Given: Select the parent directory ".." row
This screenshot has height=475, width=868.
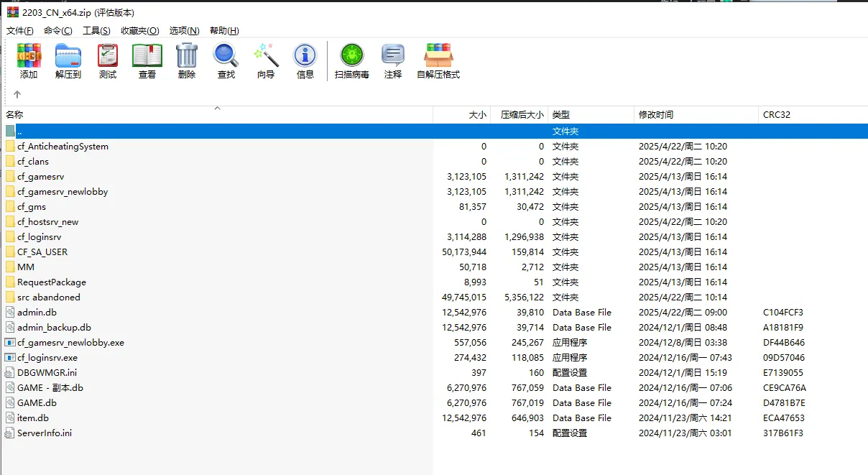Looking at the screenshot, I should click(x=434, y=131).
